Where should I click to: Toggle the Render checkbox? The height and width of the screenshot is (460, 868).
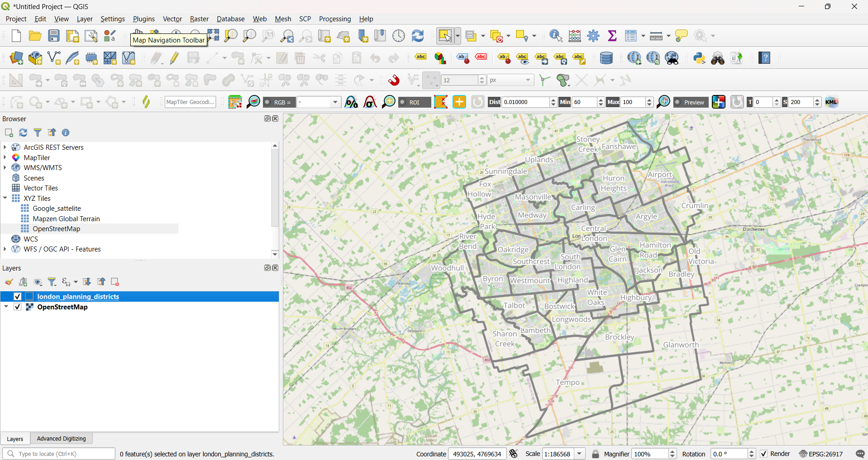[764, 454]
